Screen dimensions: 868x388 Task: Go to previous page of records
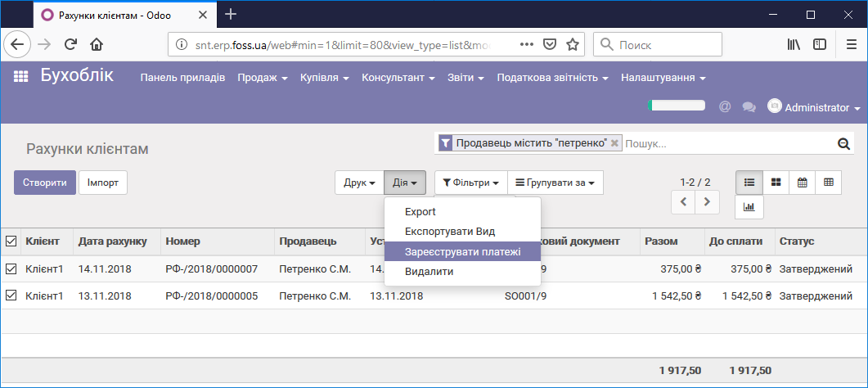click(x=683, y=202)
